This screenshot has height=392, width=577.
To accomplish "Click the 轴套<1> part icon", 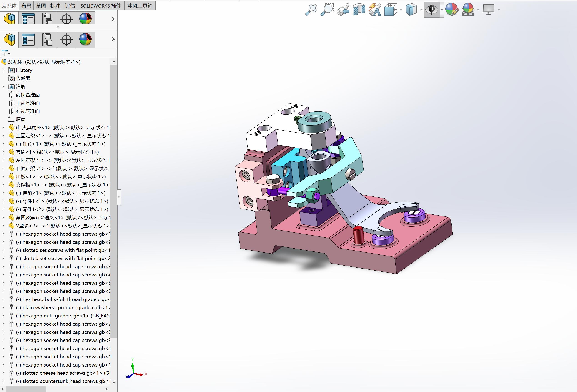I will (x=11, y=144).
